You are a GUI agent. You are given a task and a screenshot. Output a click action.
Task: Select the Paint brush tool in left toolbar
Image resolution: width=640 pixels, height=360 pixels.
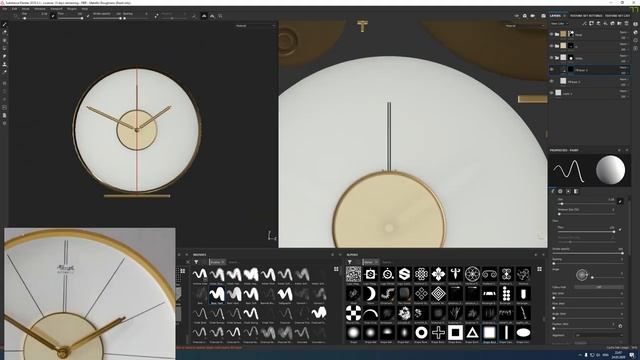[4, 25]
